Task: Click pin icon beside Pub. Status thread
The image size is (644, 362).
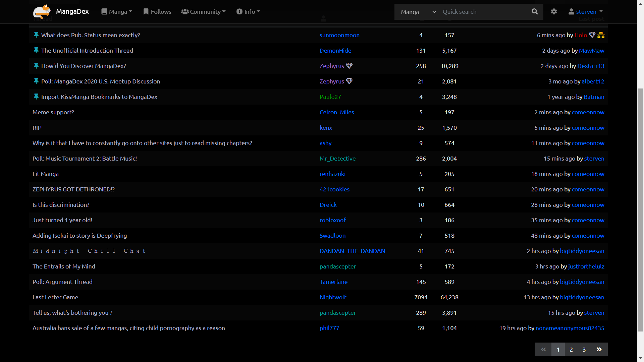Action: click(36, 35)
